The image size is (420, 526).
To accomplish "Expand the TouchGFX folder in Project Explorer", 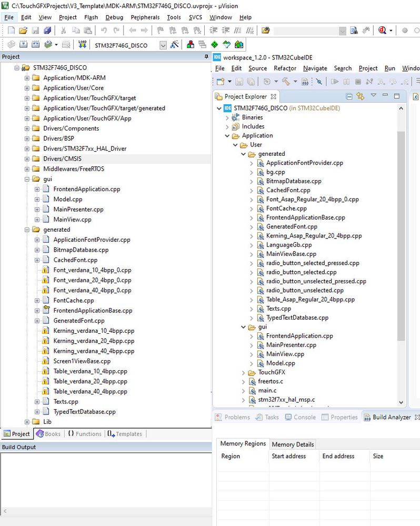I will tap(243, 373).
